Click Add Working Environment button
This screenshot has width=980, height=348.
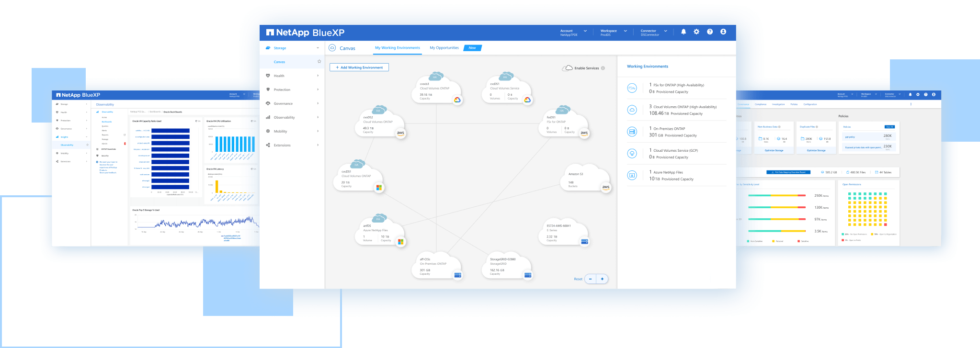click(359, 67)
